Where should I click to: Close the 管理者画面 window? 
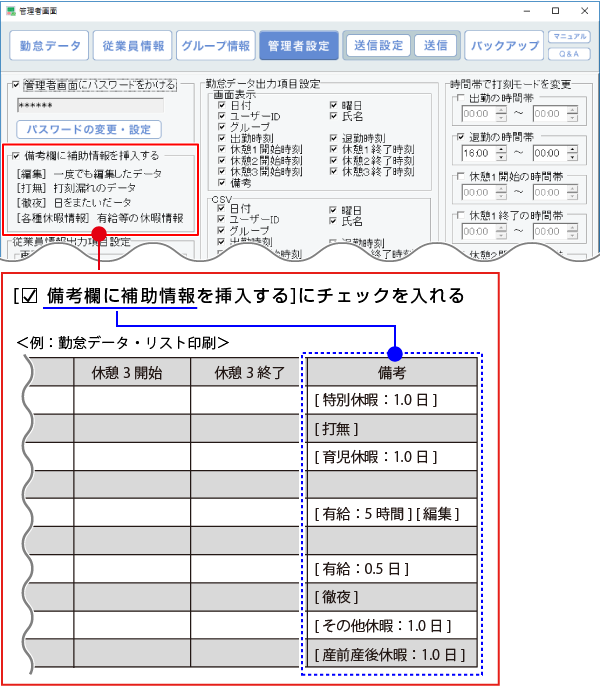(x=584, y=11)
